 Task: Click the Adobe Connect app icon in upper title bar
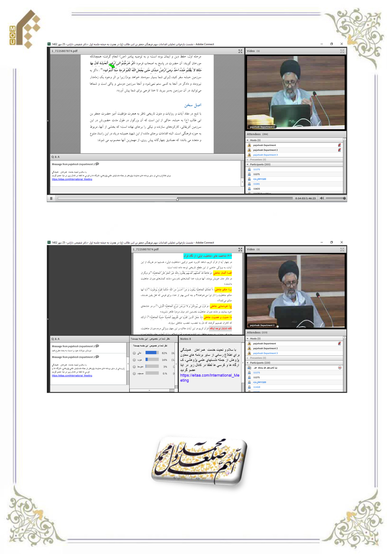pyautogui.click(x=49, y=44)
